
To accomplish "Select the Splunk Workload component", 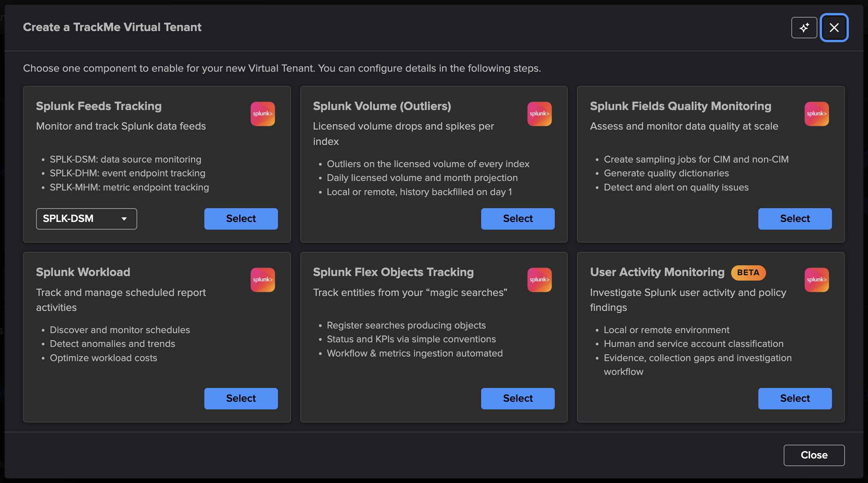I will (241, 399).
